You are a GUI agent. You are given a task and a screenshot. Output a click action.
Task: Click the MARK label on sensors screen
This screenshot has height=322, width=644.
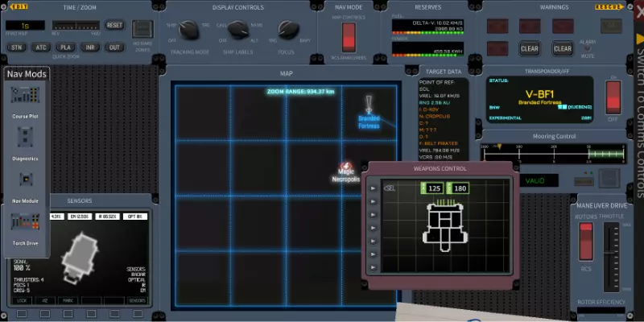68,300
